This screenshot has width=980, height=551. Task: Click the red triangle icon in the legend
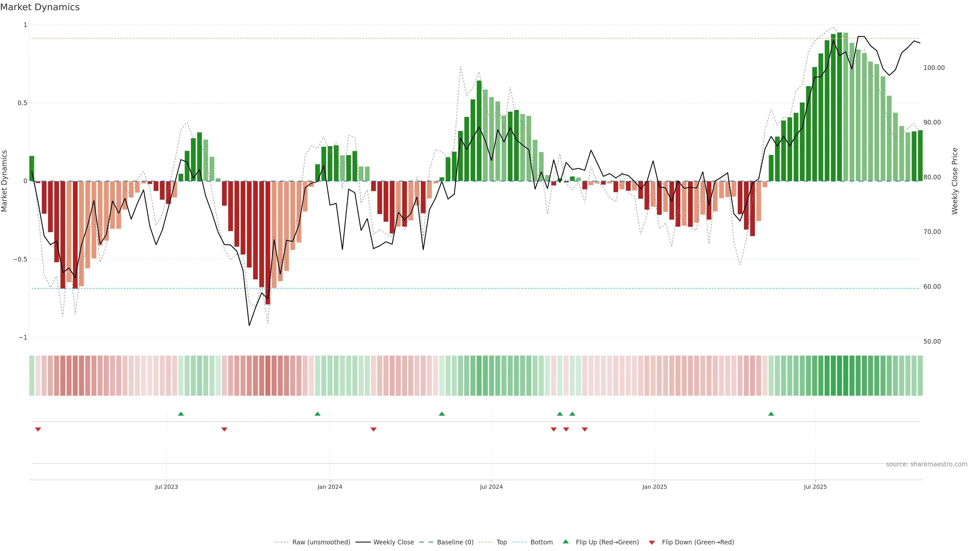coord(652,543)
